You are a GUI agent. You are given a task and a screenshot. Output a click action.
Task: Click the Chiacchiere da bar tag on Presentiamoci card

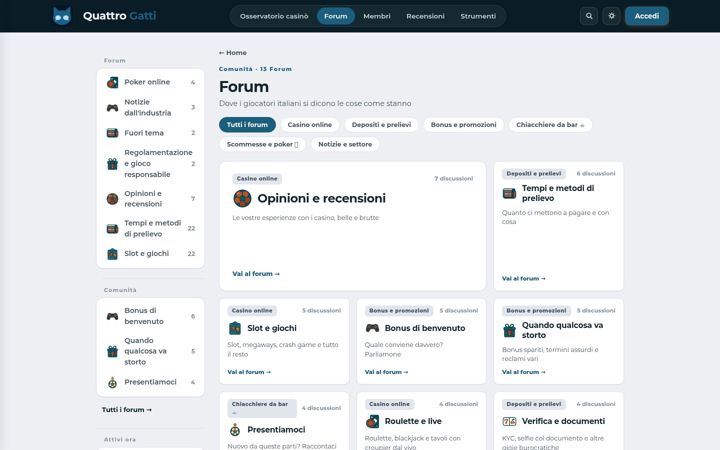click(262, 408)
